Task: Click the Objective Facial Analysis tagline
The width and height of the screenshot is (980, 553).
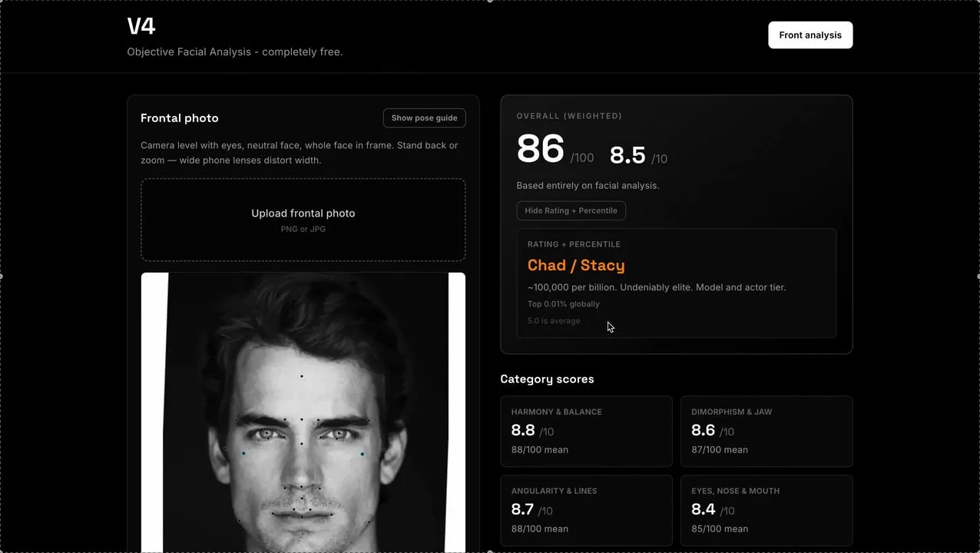Action: [234, 52]
